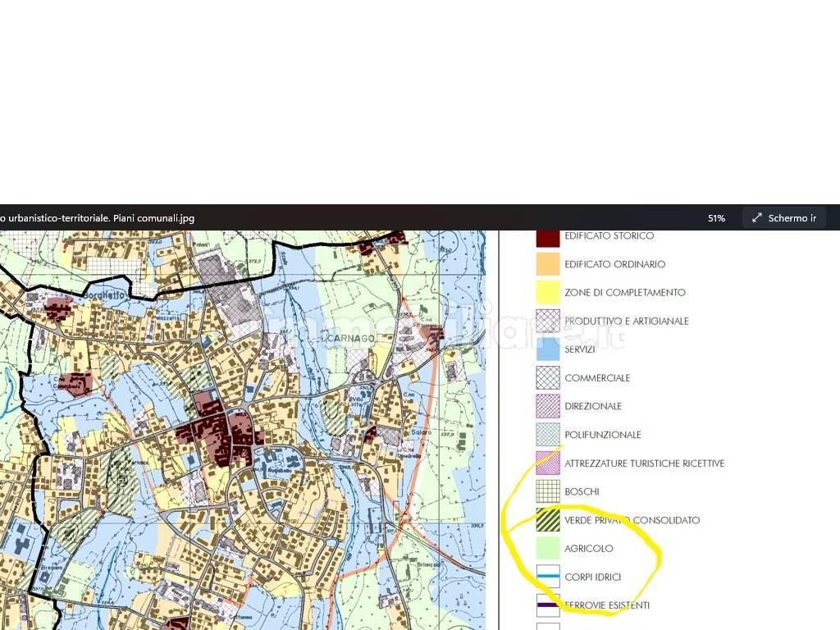Click the blue Servizi legend swatch
Screen dimensions: 840x630
coord(547,349)
